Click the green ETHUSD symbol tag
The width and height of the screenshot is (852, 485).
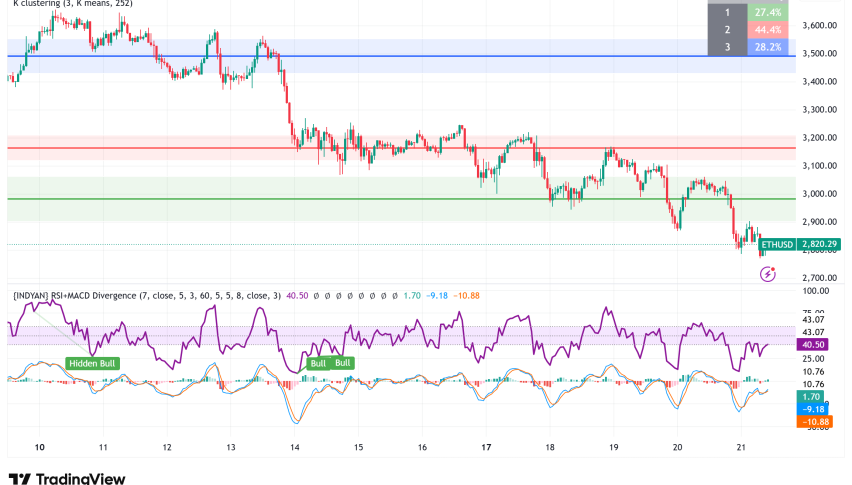pyautogui.click(x=777, y=244)
